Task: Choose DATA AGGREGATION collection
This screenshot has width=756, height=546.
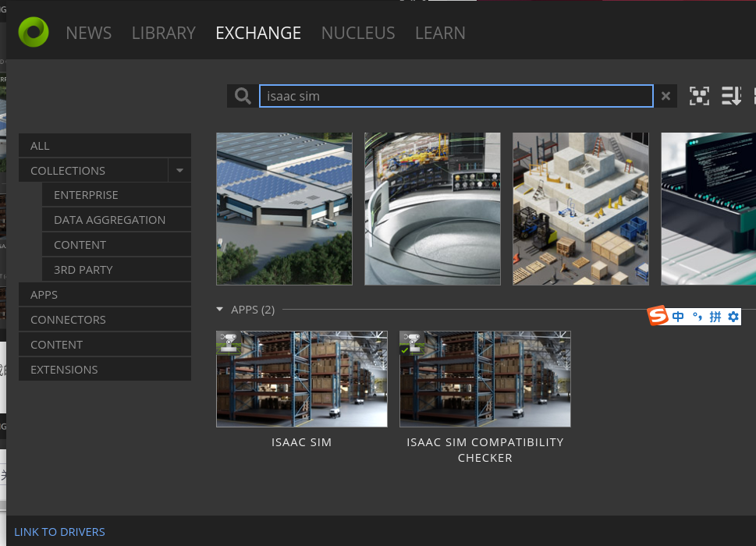Action: click(x=116, y=220)
